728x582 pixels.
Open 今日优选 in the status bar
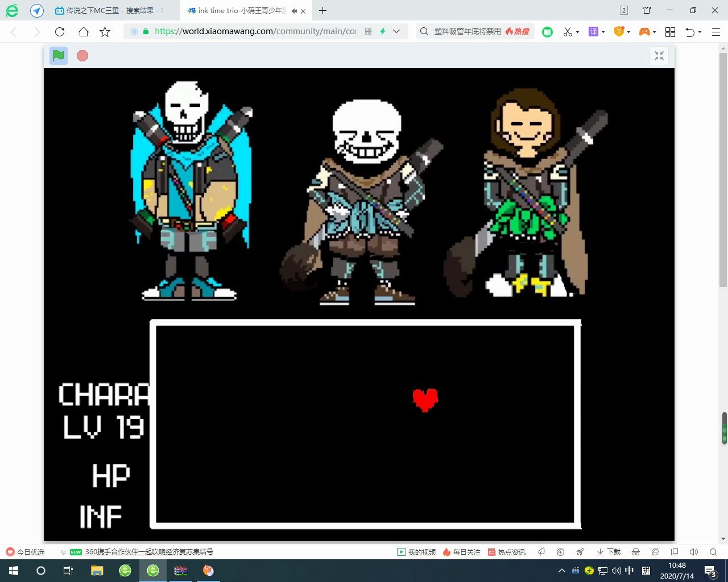(x=25, y=552)
